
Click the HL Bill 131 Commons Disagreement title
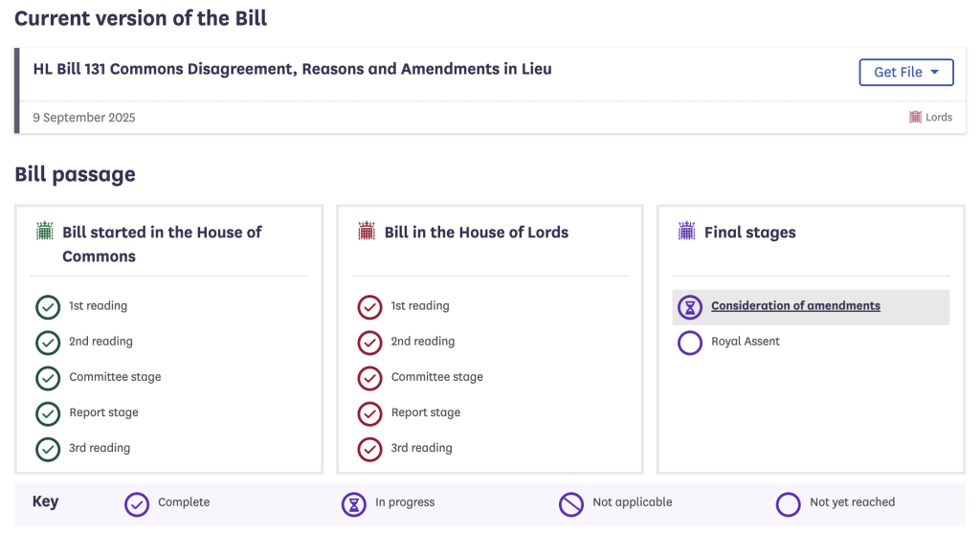coord(292,69)
